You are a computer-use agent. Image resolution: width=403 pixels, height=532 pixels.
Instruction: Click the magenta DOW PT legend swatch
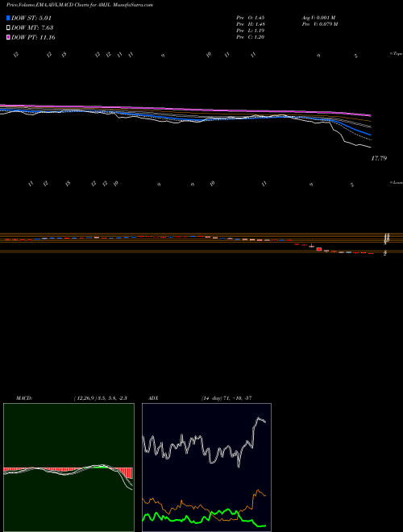point(9,37)
